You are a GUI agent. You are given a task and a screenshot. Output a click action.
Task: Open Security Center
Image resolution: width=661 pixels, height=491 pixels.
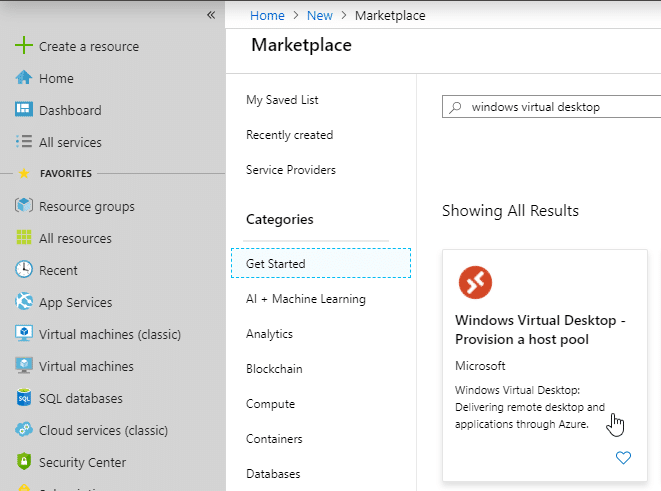tap(82, 462)
